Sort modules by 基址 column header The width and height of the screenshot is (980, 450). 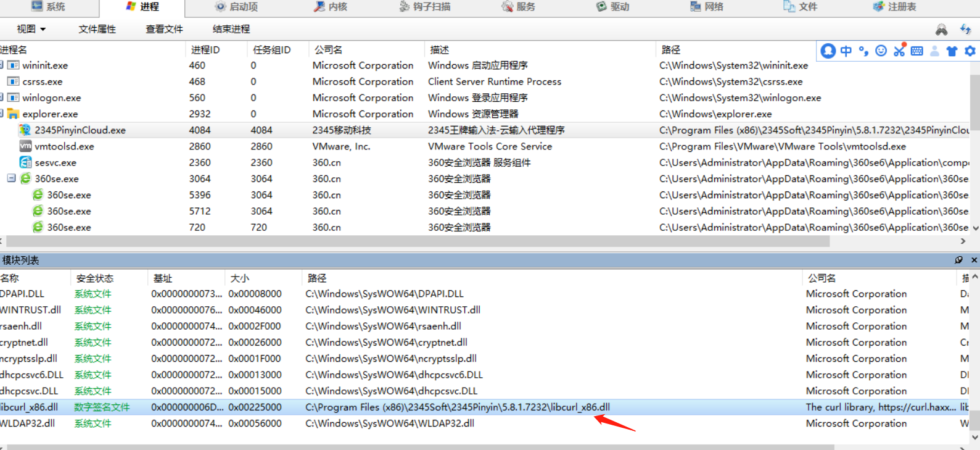click(x=187, y=278)
